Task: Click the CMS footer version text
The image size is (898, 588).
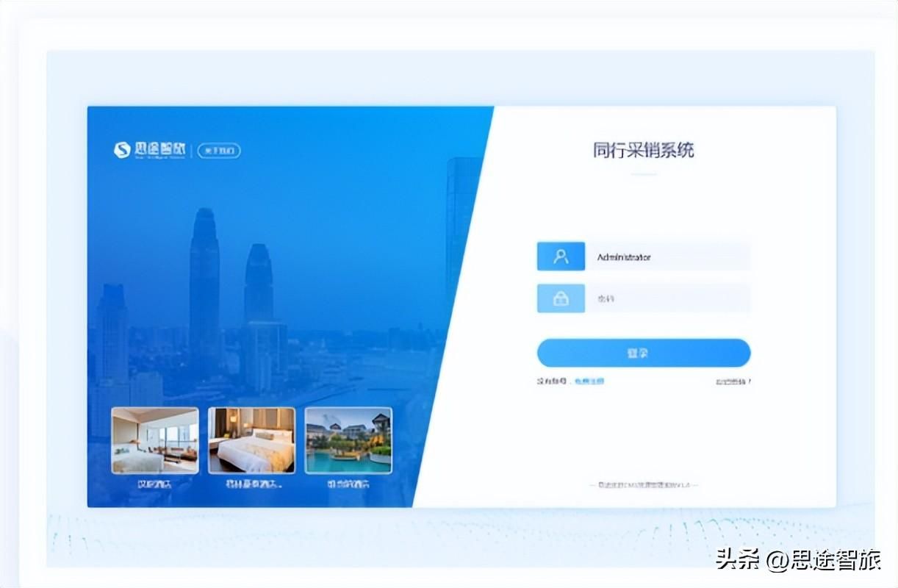Action: 644,485
